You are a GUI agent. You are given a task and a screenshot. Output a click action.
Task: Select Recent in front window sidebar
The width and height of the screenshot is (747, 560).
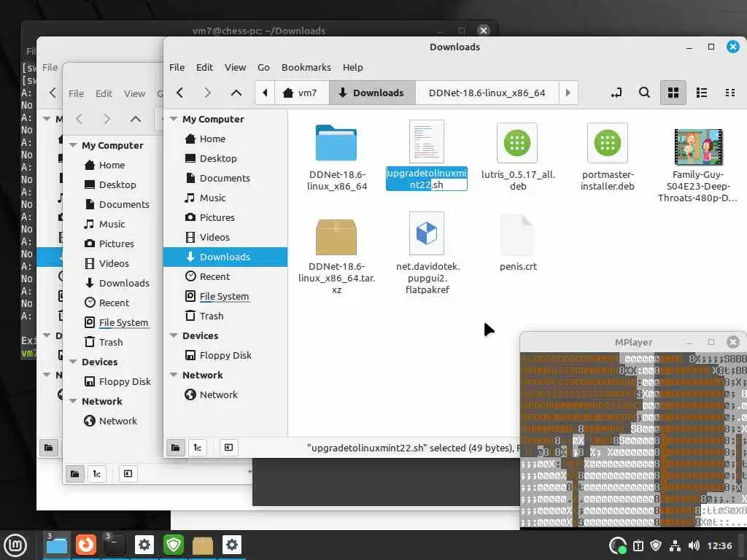225,276
